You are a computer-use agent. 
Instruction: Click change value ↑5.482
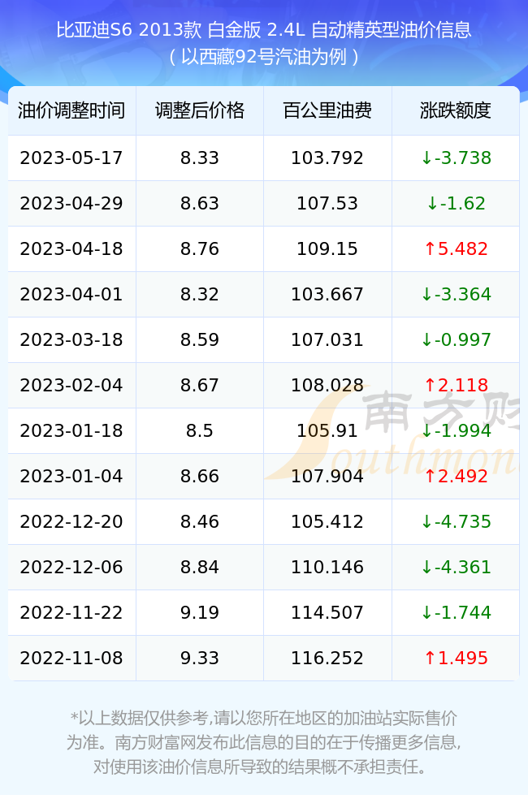[456, 249]
